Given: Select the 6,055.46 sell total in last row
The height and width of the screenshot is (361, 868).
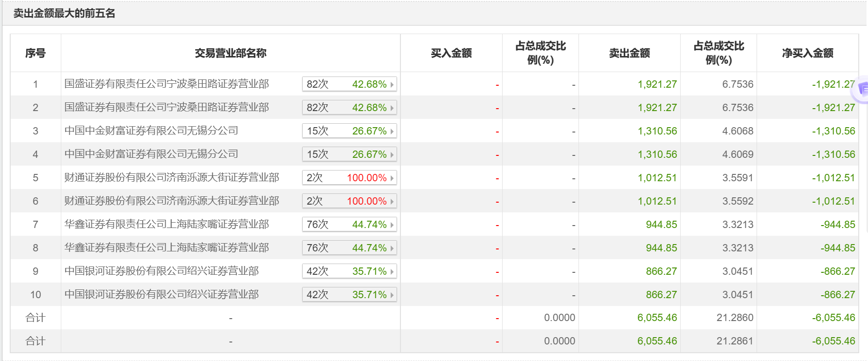Looking at the screenshot, I should click(x=657, y=341).
